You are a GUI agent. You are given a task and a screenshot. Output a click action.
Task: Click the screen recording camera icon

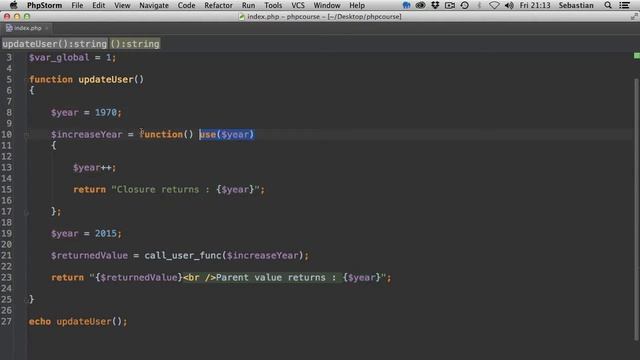[450, 5]
